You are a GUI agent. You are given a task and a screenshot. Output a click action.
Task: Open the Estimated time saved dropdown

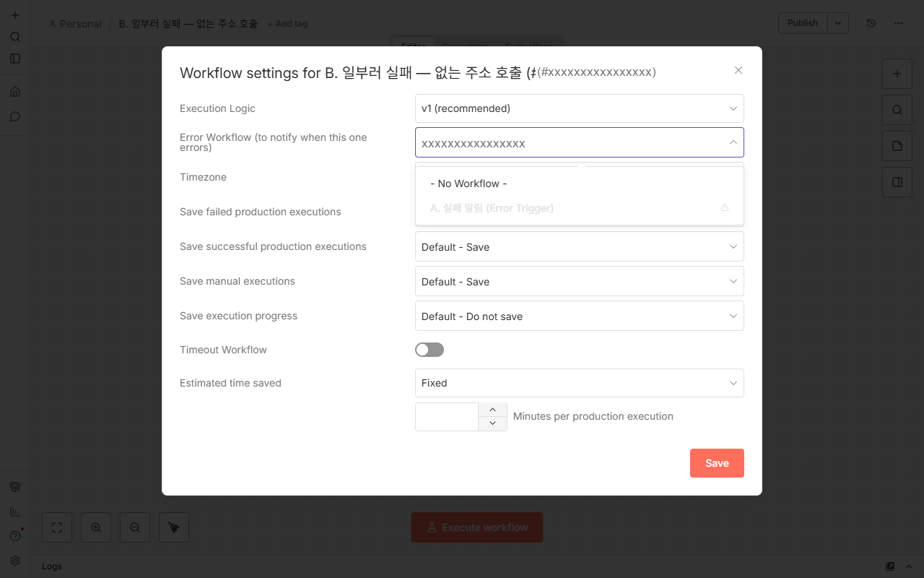pos(579,383)
